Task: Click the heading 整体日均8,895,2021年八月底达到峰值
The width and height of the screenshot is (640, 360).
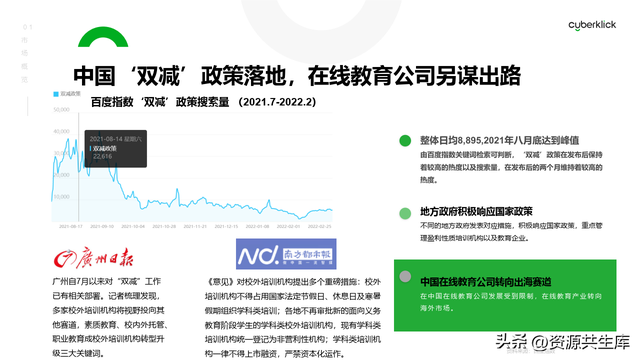Action: click(500, 140)
